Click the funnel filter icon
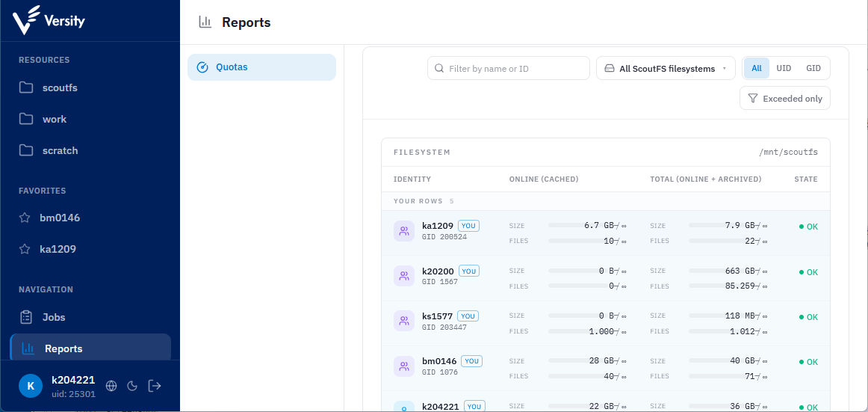 coord(753,98)
